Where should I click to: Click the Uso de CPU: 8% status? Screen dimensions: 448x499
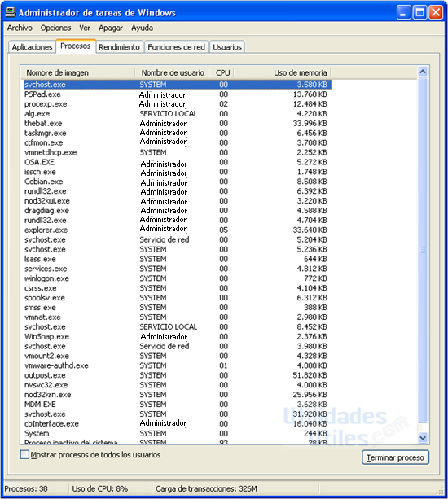[100, 488]
